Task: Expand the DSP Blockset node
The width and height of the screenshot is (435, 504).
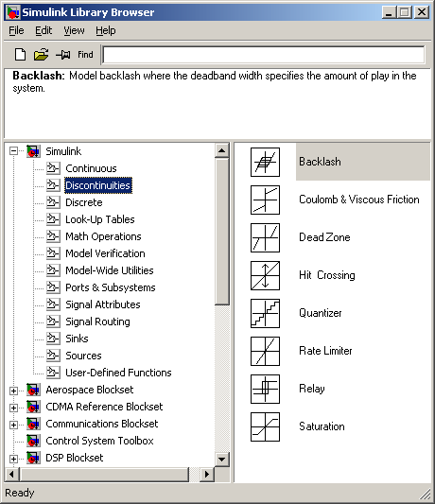Action: click(13, 459)
